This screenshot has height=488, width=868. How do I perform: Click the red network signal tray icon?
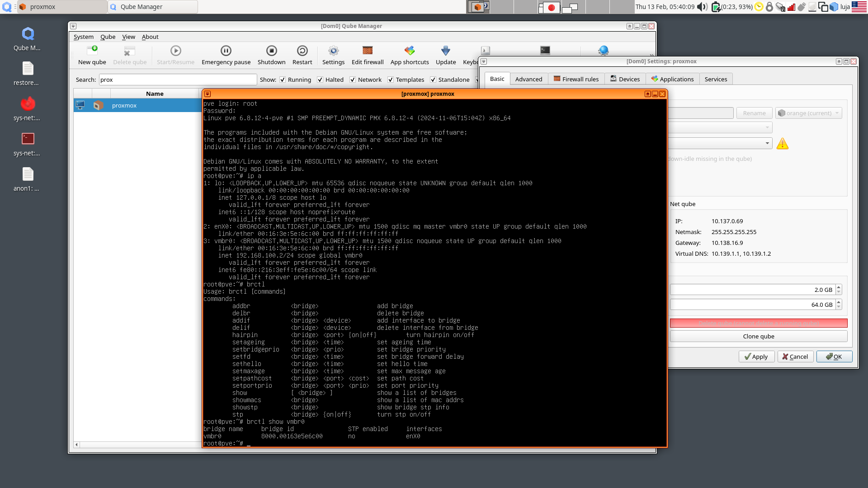pyautogui.click(x=791, y=7)
